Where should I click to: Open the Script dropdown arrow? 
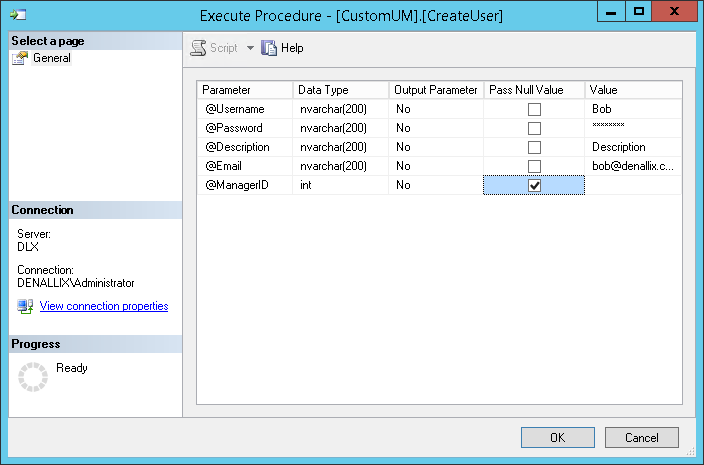(x=250, y=48)
